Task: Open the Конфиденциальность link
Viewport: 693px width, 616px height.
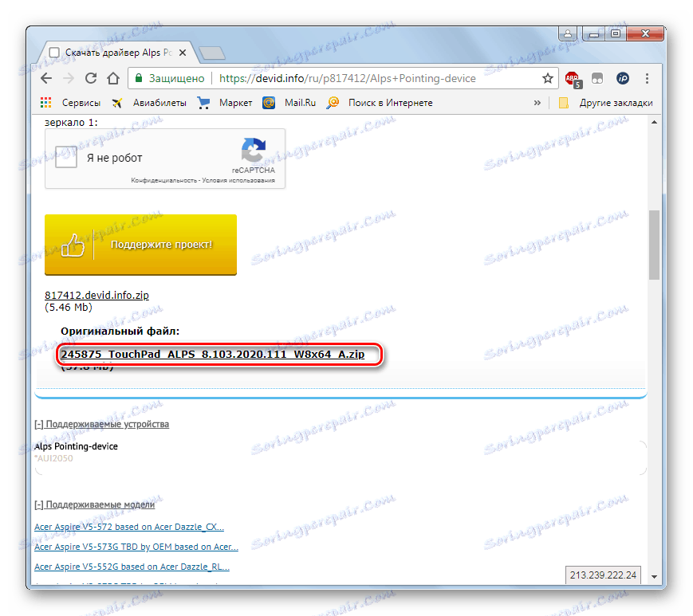Action: click(163, 180)
